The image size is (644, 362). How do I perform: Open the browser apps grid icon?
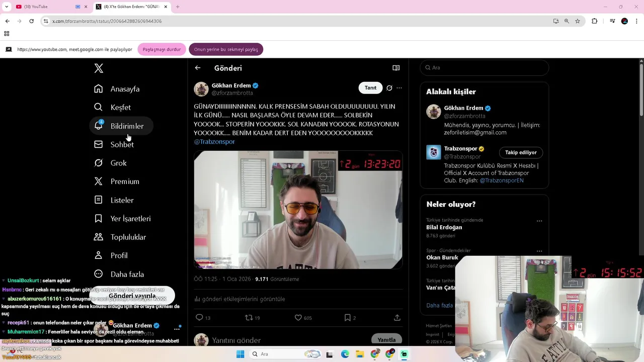pos(7,34)
